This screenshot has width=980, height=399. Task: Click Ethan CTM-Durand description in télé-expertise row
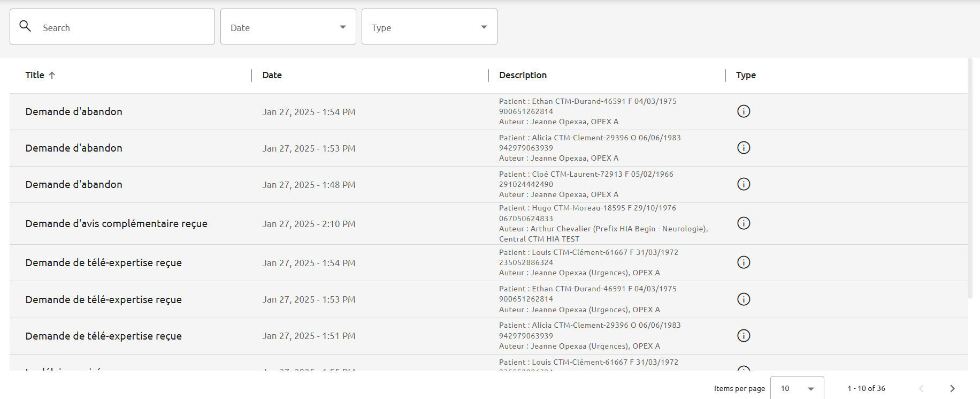(588, 299)
